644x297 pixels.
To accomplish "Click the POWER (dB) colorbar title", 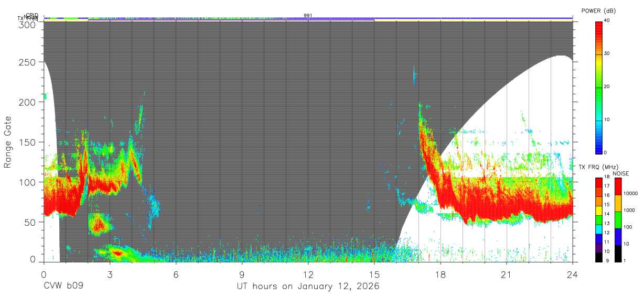I will 599,11.
